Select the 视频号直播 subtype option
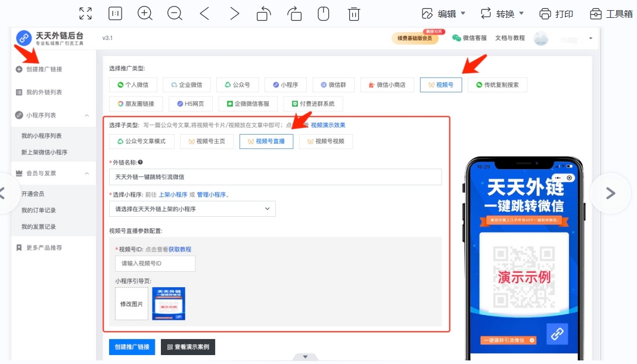 click(266, 141)
